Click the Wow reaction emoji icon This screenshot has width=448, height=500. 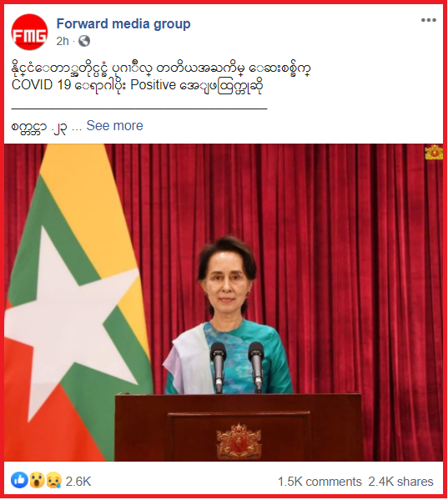coord(37,480)
